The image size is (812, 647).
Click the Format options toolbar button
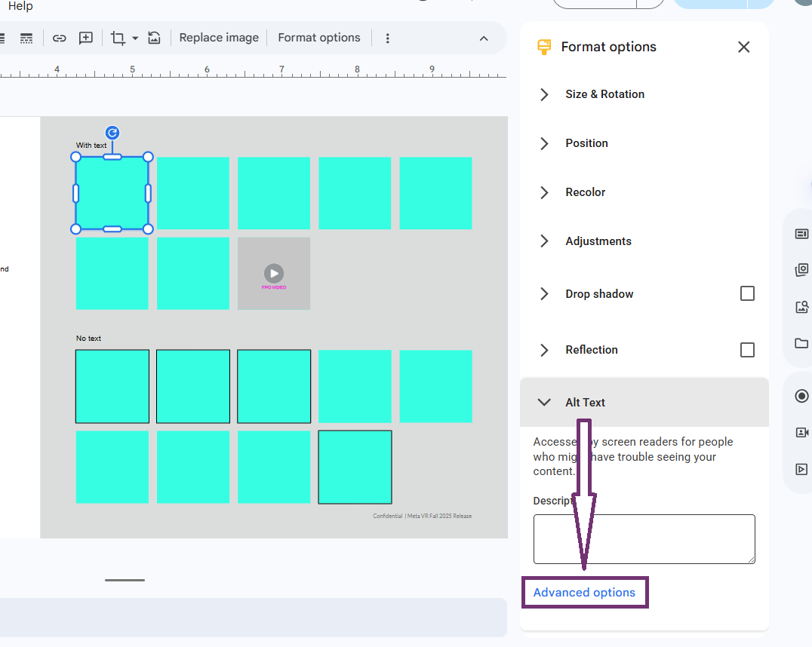point(319,38)
